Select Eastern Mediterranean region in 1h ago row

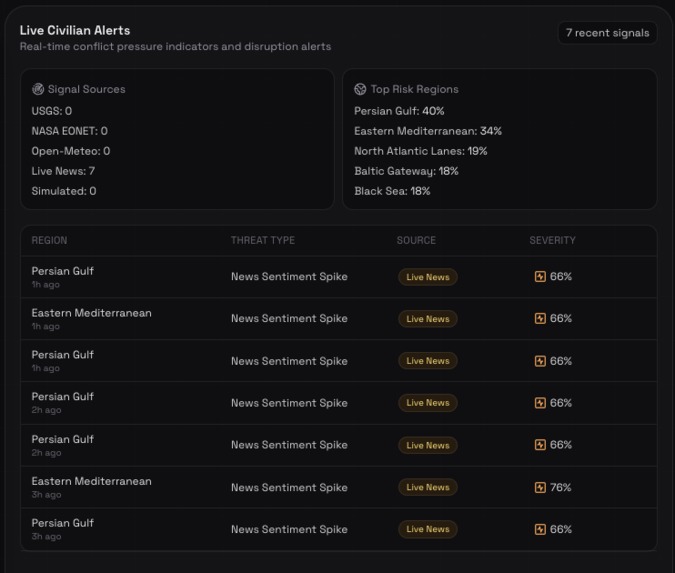pyautogui.click(x=91, y=313)
